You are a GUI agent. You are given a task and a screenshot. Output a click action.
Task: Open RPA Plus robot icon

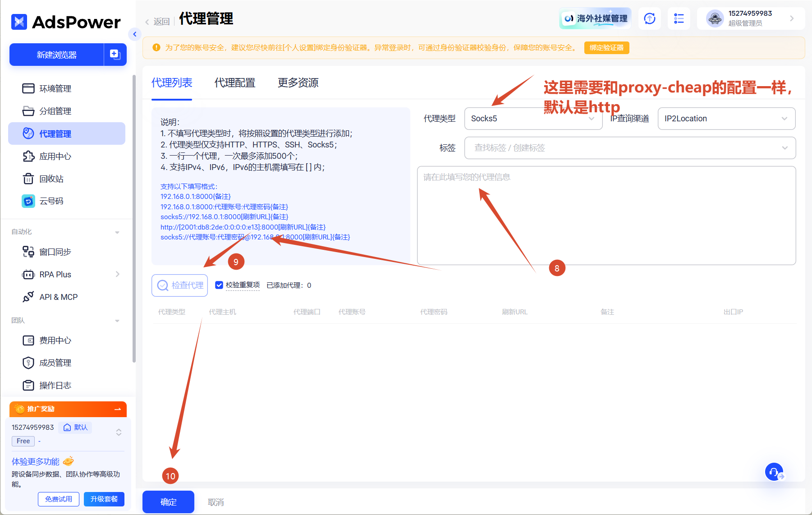click(28, 274)
